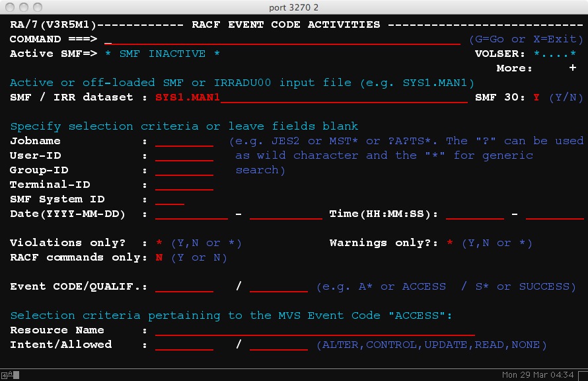Viewport: 588px width, 381px height.
Task: Click the "Active or off-loaded SMF" instruction line
Action: click(242, 83)
